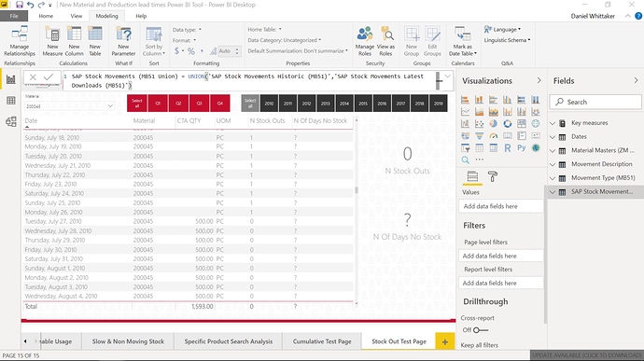
Task: Open the Help ribbon tab
Action: tap(141, 16)
